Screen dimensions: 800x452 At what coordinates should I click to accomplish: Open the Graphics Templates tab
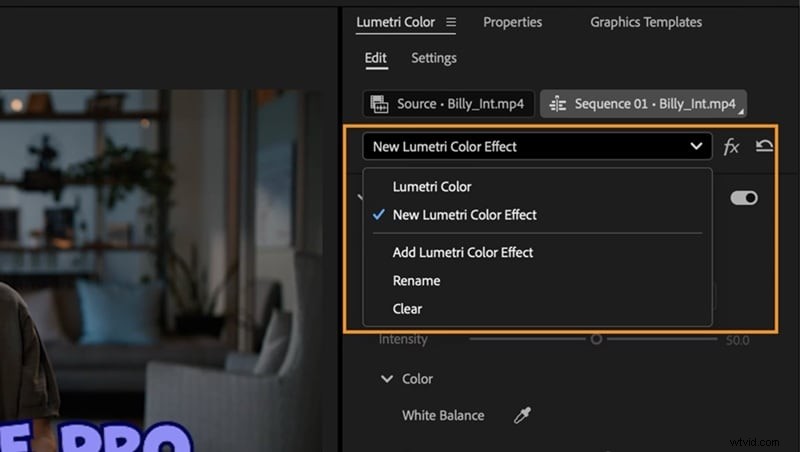(646, 22)
